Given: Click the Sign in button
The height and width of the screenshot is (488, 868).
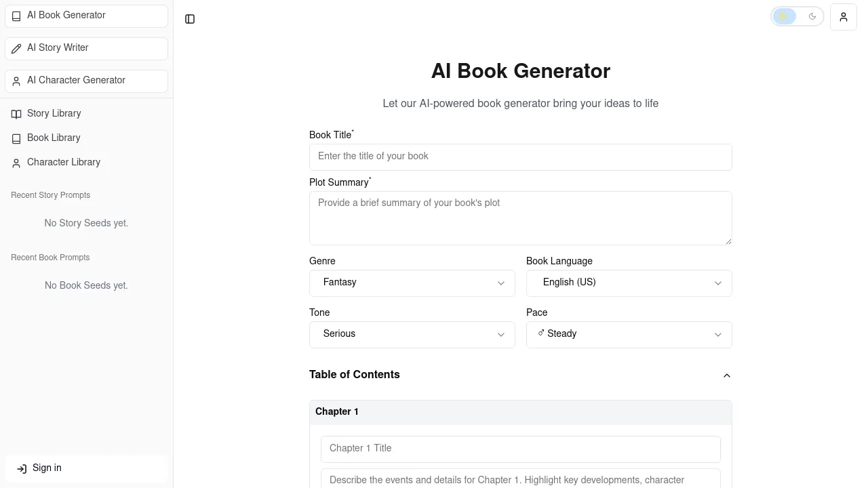Looking at the screenshot, I should pyautogui.click(x=46, y=468).
